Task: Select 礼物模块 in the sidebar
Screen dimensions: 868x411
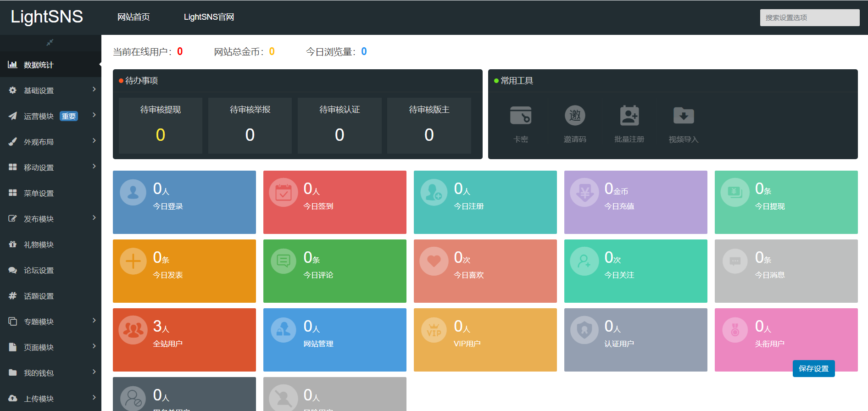Action: pos(50,244)
